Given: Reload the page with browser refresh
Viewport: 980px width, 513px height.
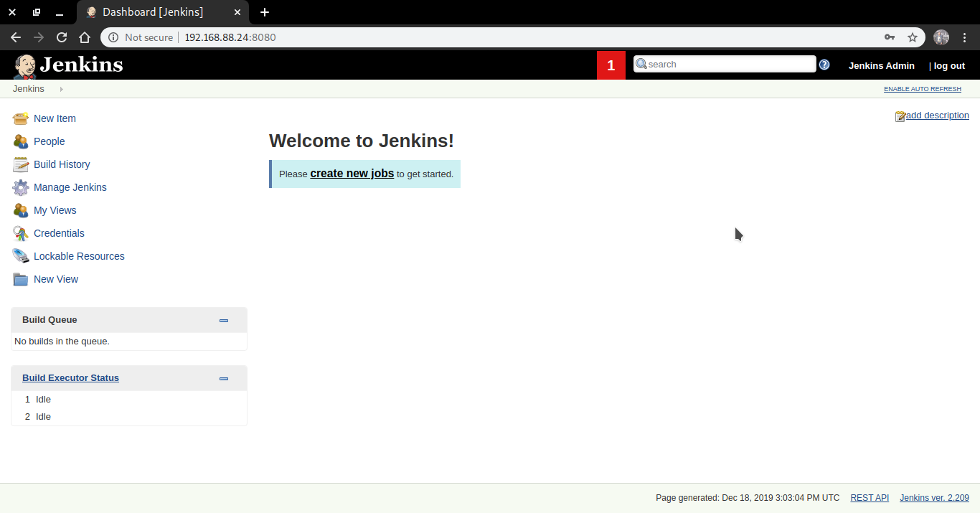Looking at the screenshot, I should [x=62, y=37].
